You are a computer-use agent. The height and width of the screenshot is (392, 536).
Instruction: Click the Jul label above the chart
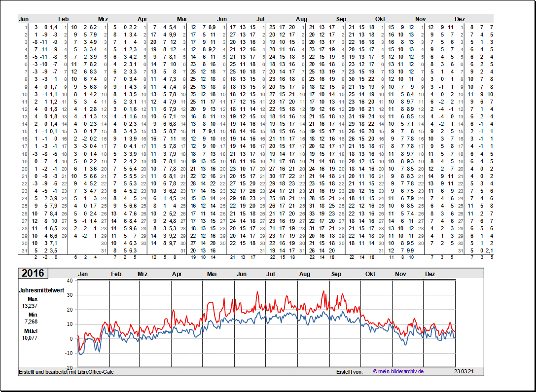click(x=271, y=274)
